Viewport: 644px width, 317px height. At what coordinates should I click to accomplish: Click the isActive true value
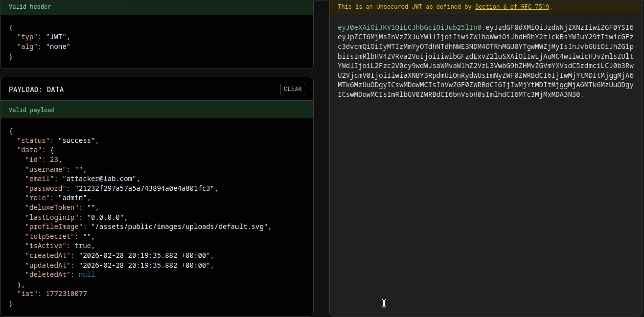(x=83, y=246)
